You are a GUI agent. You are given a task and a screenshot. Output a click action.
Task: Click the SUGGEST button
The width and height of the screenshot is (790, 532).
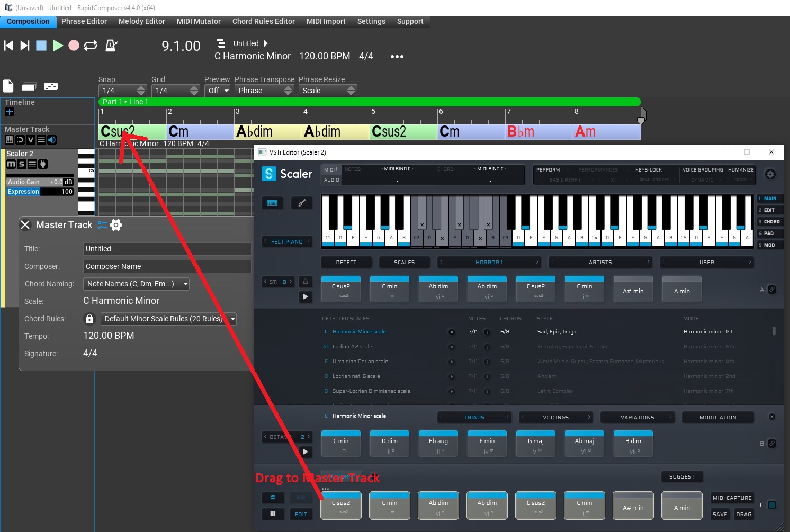click(681, 476)
